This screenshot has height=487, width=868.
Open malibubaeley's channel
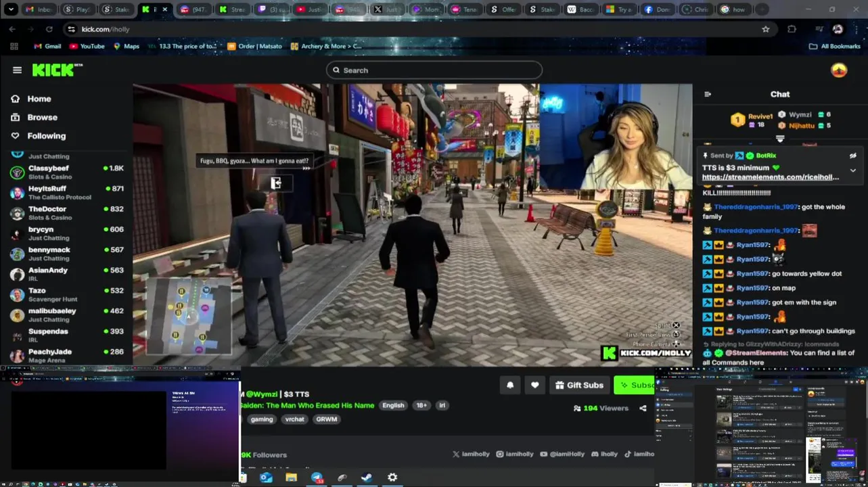coord(66,315)
